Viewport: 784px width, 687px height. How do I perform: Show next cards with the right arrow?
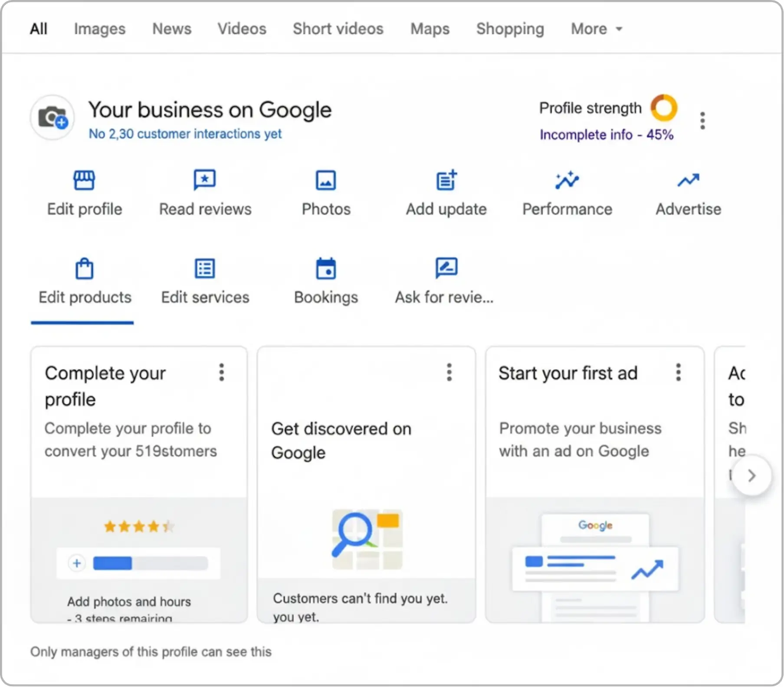click(x=752, y=475)
